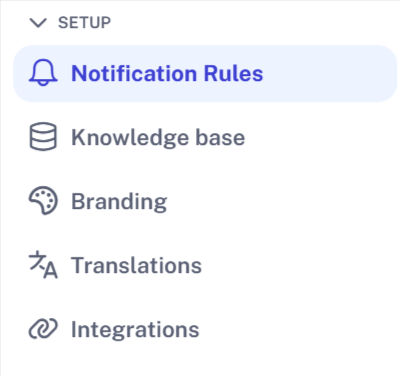Select the blue highlighted active sidebar row

tap(205, 73)
